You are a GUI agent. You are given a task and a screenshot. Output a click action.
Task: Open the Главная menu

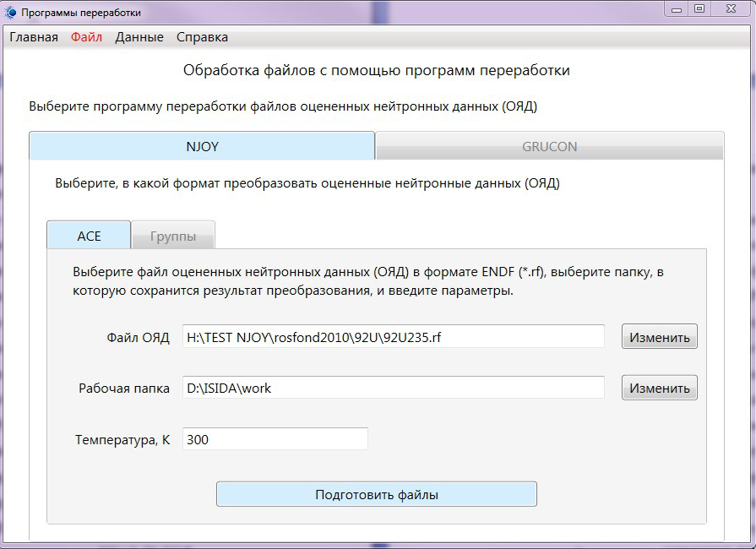click(x=34, y=37)
